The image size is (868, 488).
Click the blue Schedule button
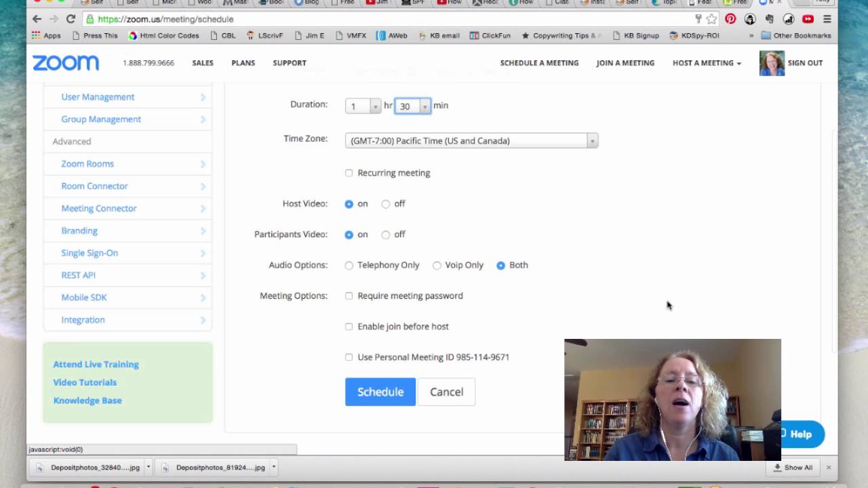click(x=380, y=392)
